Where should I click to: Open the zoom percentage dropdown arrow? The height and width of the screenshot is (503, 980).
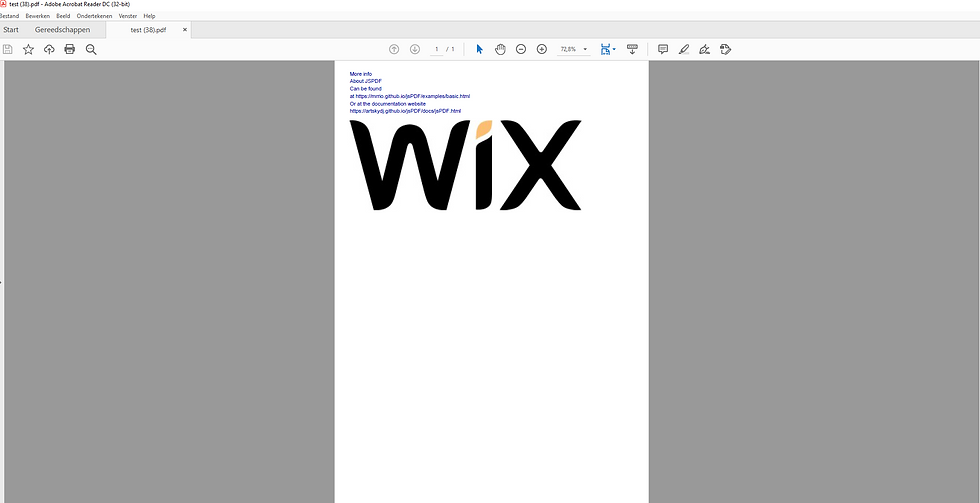coord(585,49)
